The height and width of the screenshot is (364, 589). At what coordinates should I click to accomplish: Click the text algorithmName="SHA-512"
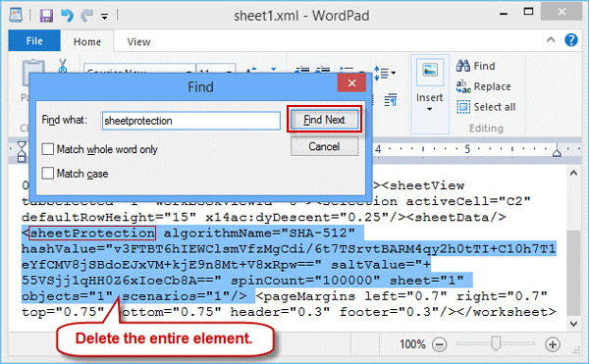click(x=259, y=234)
